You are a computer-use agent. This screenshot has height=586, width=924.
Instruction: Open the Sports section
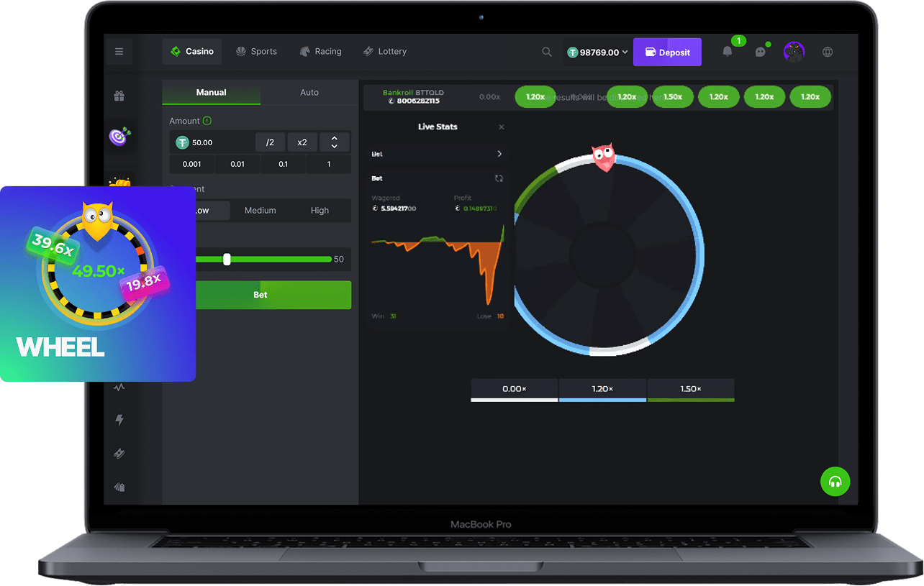[x=256, y=52]
